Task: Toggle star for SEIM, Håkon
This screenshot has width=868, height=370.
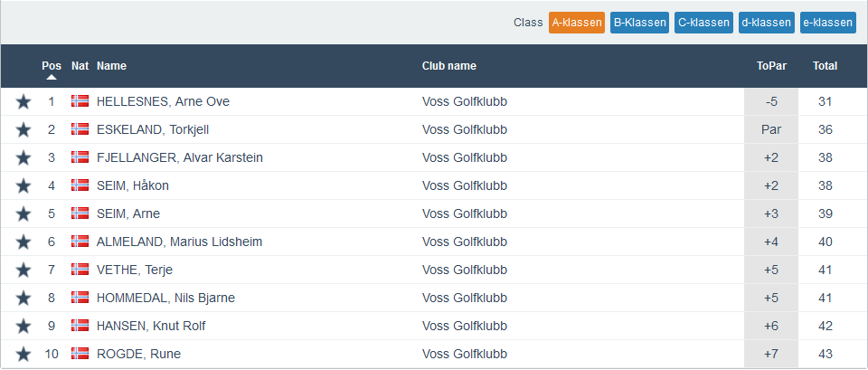Action: pos(24,186)
